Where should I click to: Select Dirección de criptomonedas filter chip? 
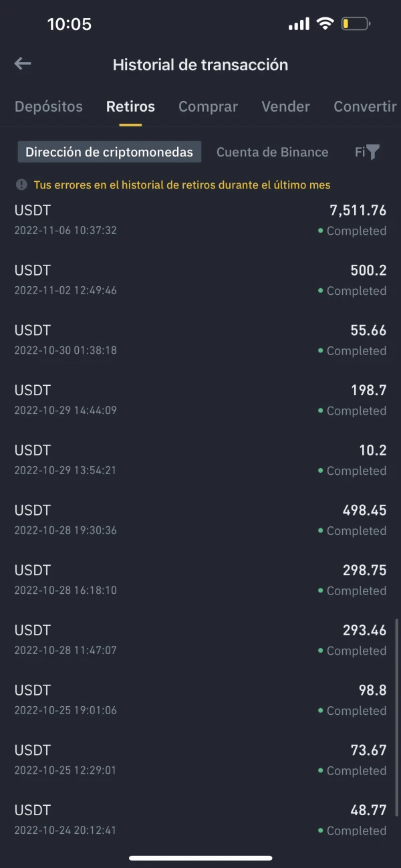pyautogui.click(x=109, y=152)
